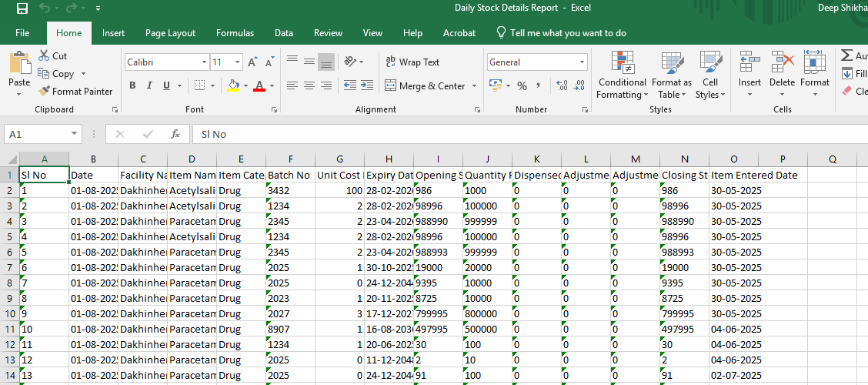Toggle Bold formatting
868x385 pixels.
pyautogui.click(x=132, y=85)
